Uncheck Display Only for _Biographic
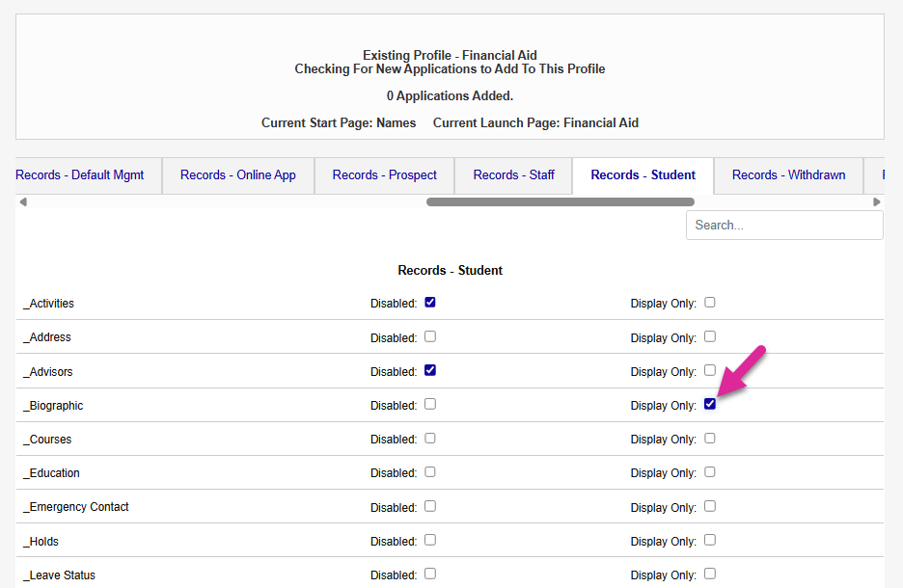The width and height of the screenshot is (903, 588). [710, 404]
